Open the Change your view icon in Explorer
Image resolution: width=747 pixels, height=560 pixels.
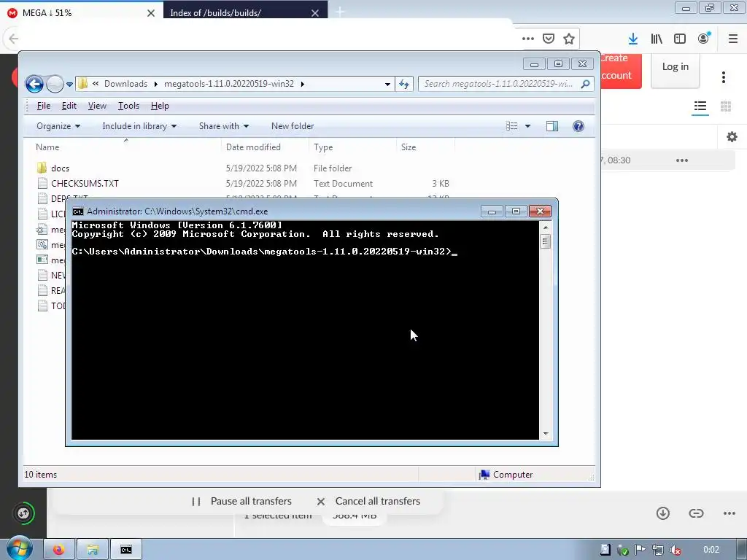click(x=511, y=126)
